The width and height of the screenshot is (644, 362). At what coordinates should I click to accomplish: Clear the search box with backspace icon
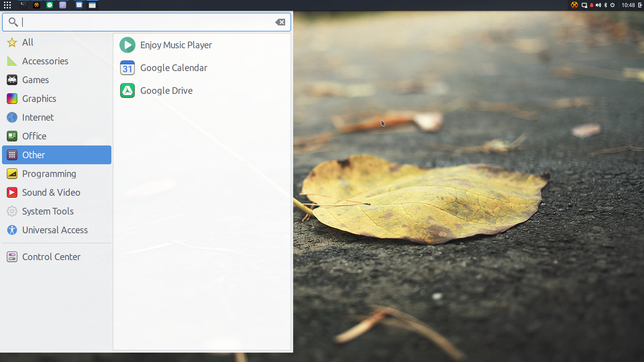click(280, 22)
